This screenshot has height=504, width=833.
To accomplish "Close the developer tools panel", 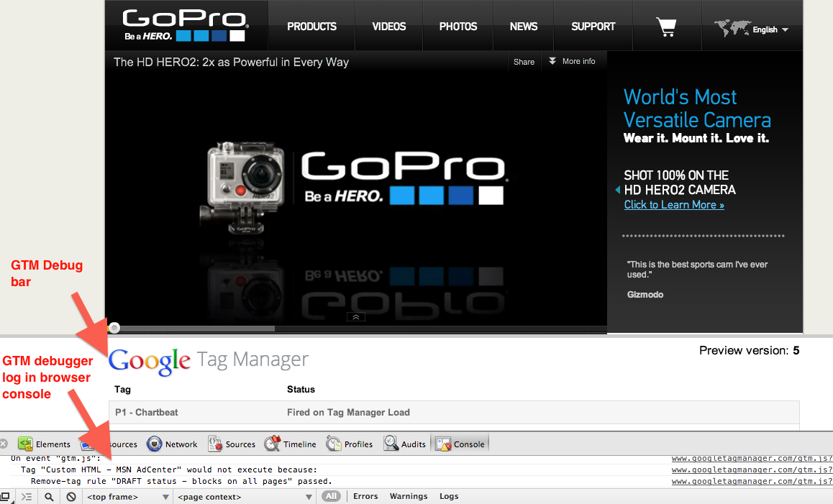I will [4, 444].
